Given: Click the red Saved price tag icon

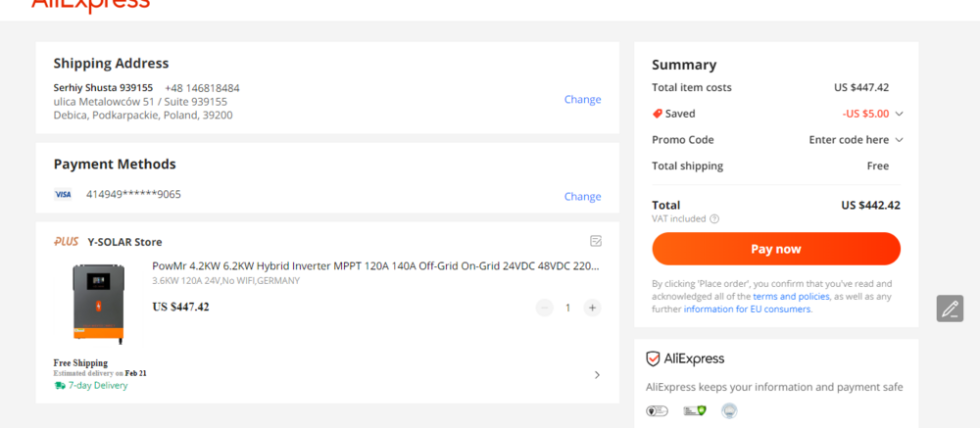Looking at the screenshot, I should point(658,114).
